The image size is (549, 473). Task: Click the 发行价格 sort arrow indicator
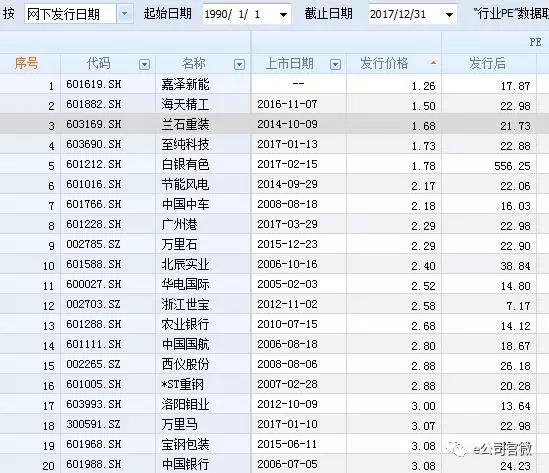[433, 63]
